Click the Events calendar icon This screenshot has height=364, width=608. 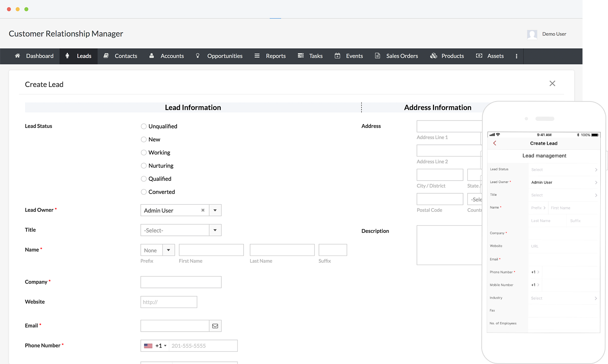337,56
